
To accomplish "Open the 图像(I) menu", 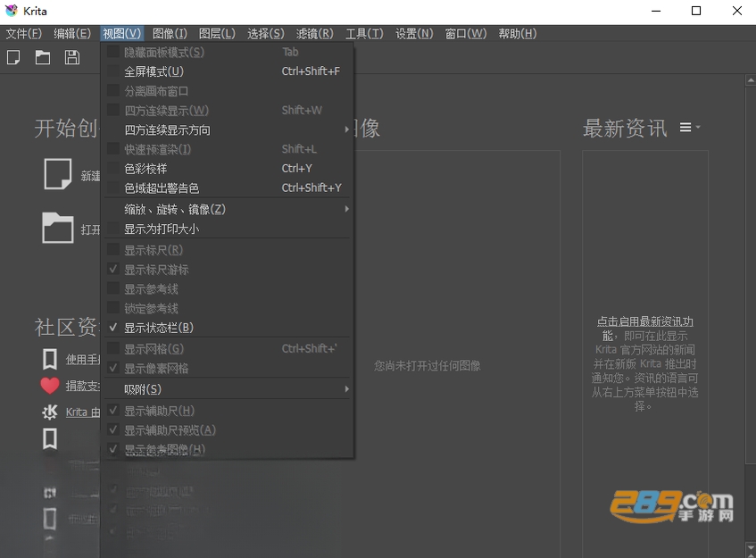I will point(170,34).
